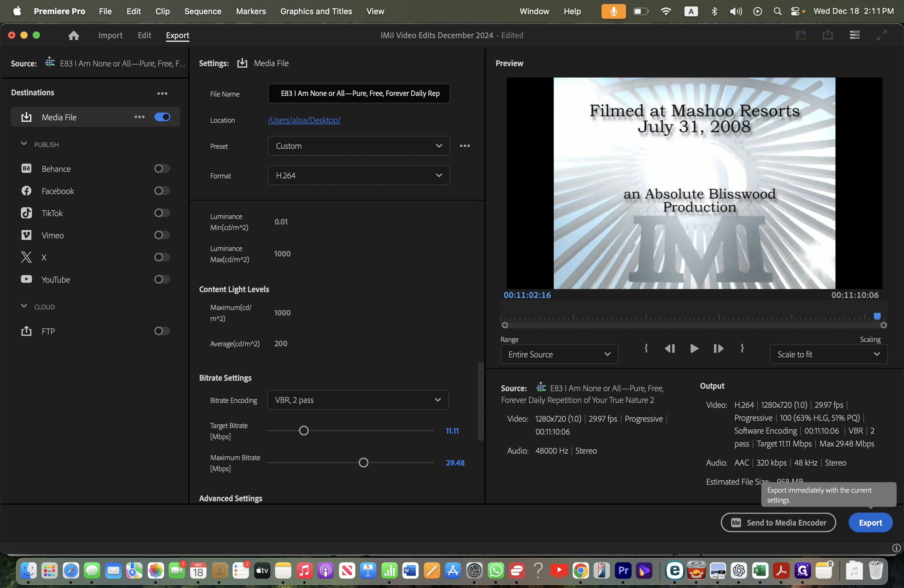Screen dimensions: 904x588
Task: Open Premiere Pro from the Dock
Action: coord(623,570)
